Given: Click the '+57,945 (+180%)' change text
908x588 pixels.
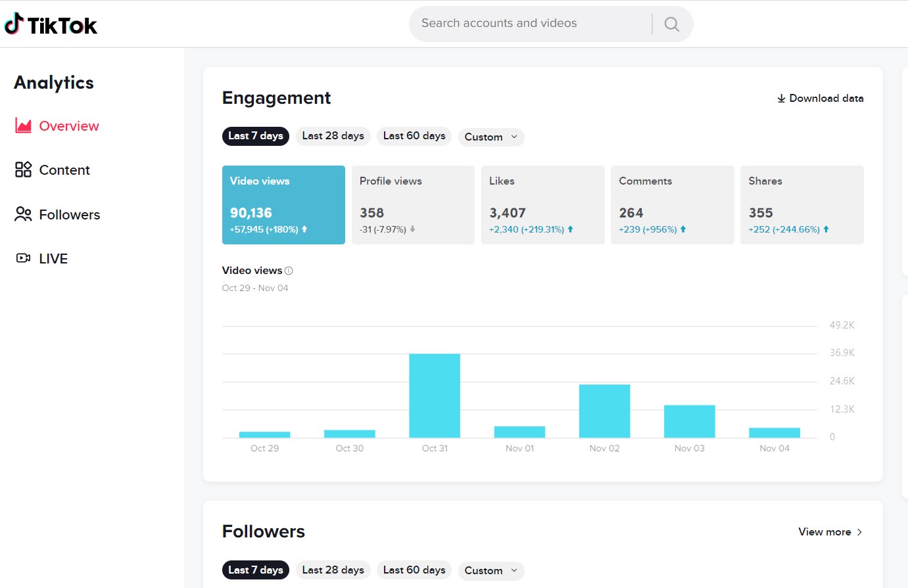Looking at the screenshot, I should click(264, 229).
